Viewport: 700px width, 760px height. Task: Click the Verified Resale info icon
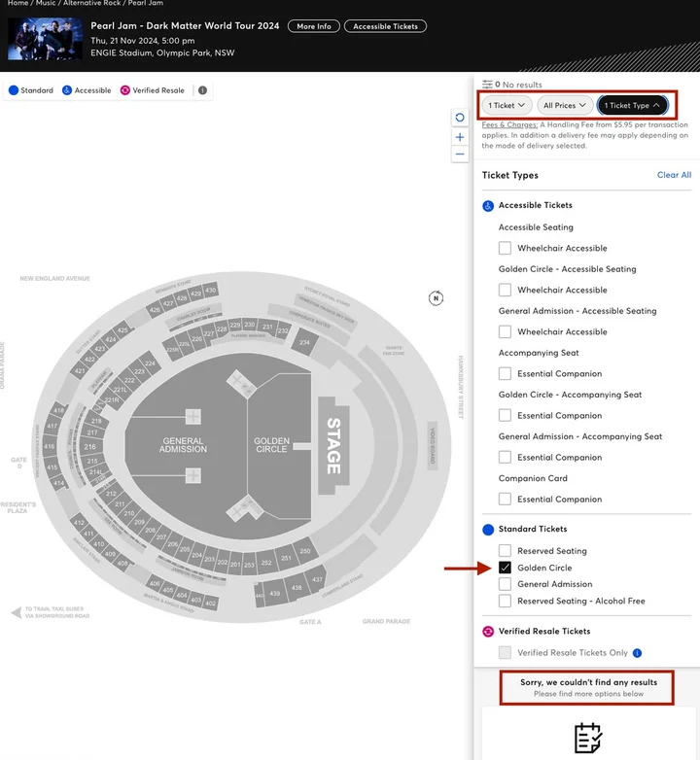[x=638, y=653]
